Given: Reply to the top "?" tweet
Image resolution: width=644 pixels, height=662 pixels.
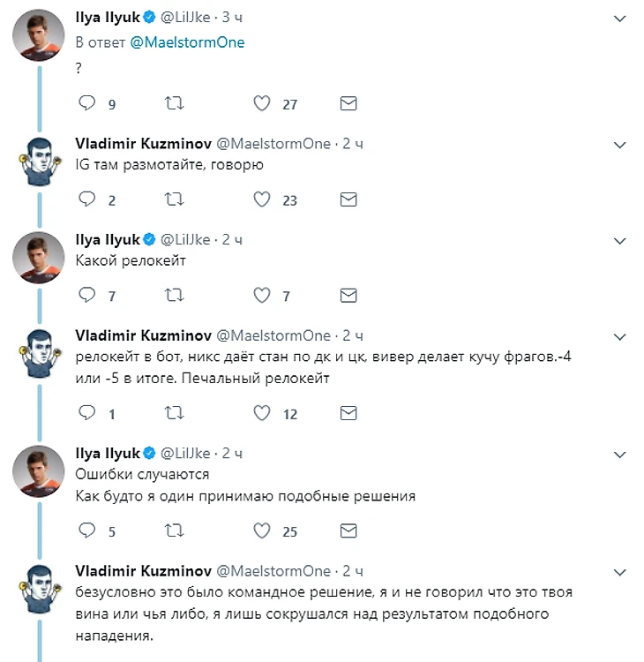Looking at the screenshot, I should pos(86,104).
